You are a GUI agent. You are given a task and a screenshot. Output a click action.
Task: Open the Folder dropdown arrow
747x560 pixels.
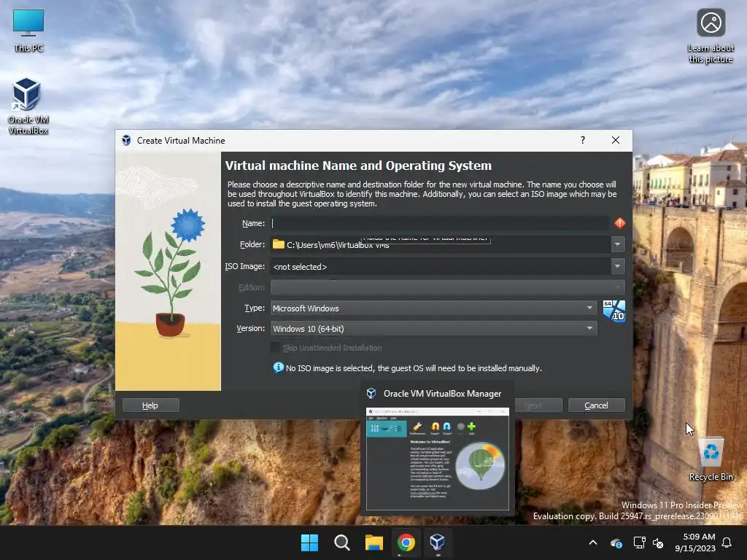617,244
